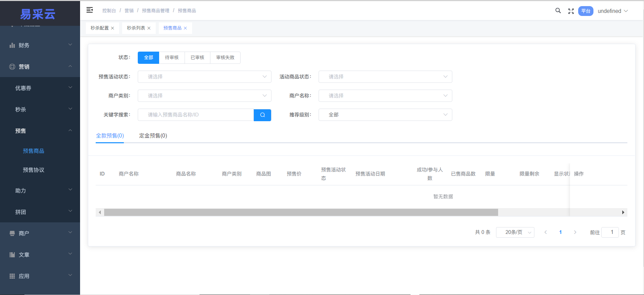This screenshot has height=295, width=644.
Task: Click the left arrow of horizontal scrollbar
Action: 100,213
